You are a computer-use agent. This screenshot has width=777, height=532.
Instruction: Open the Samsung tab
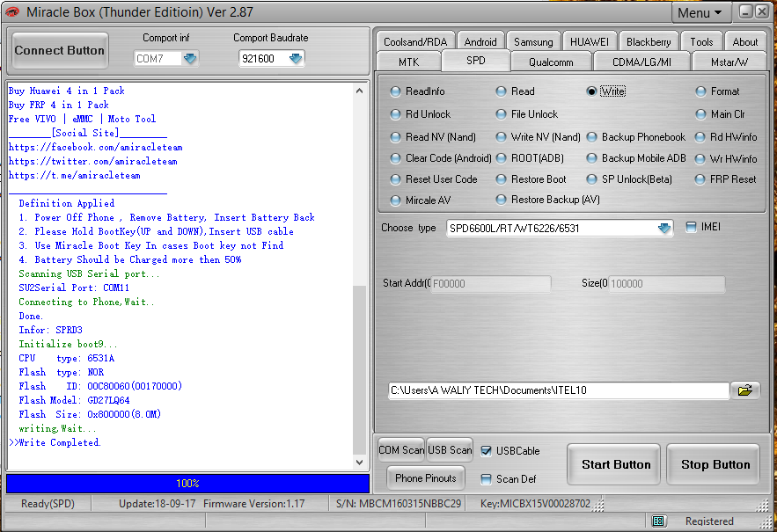click(x=533, y=41)
